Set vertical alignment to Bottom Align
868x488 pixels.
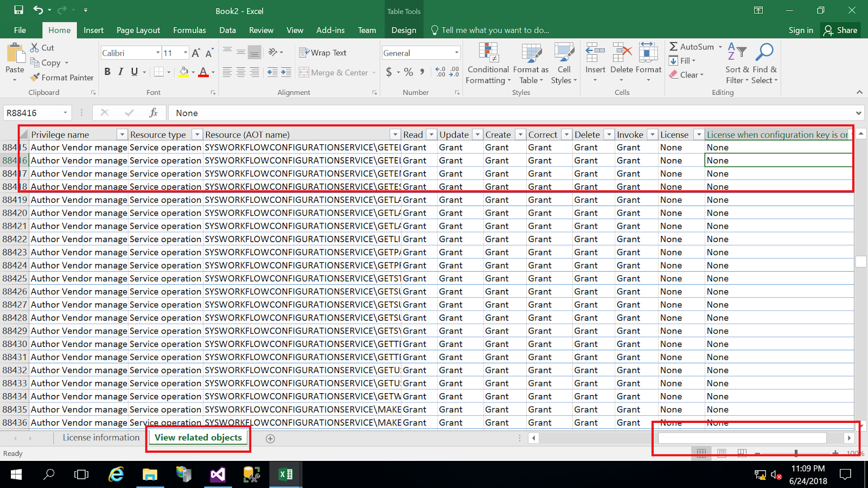pyautogui.click(x=254, y=53)
